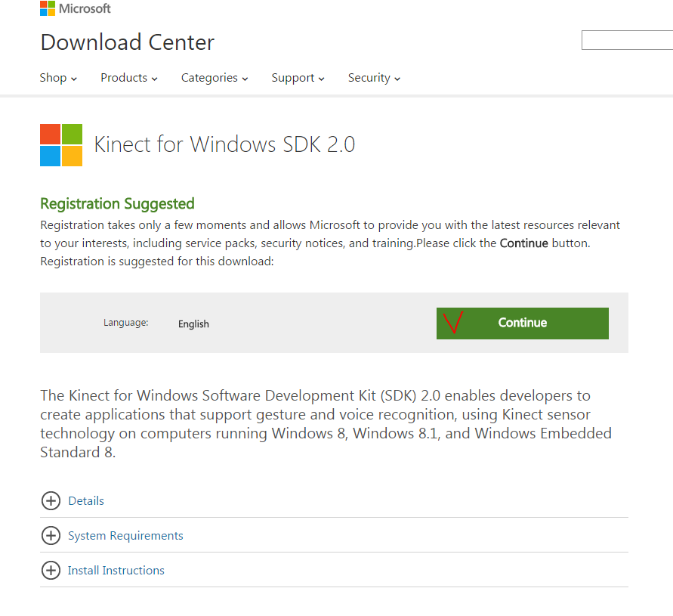The image size is (673, 616).
Task: Click the English language value
Action: pyautogui.click(x=193, y=324)
